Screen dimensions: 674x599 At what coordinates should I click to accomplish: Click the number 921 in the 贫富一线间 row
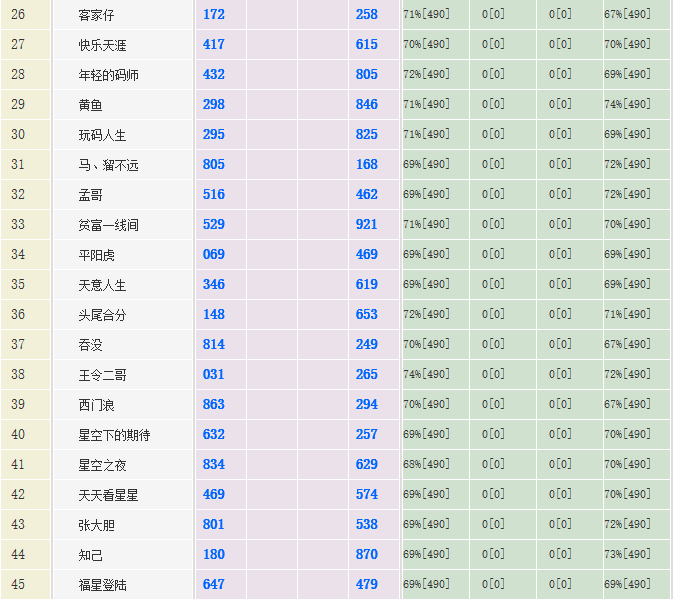coord(366,225)
